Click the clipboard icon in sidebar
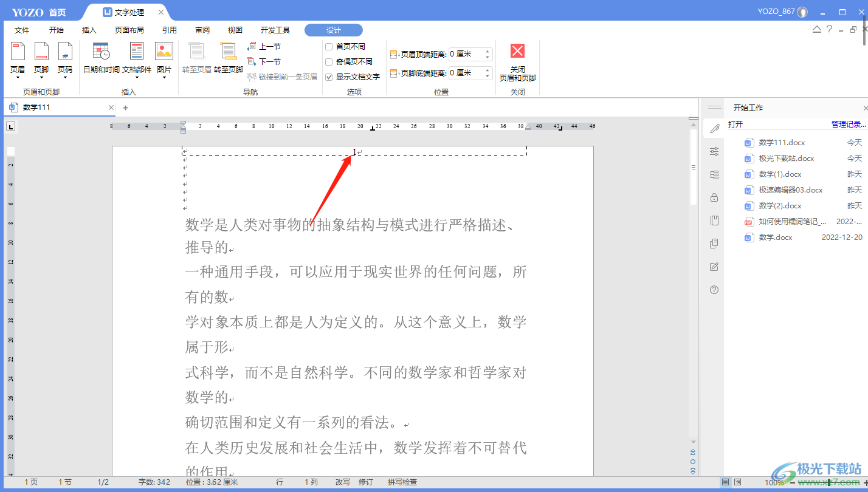The image size is (868, 492). [714, 220]
